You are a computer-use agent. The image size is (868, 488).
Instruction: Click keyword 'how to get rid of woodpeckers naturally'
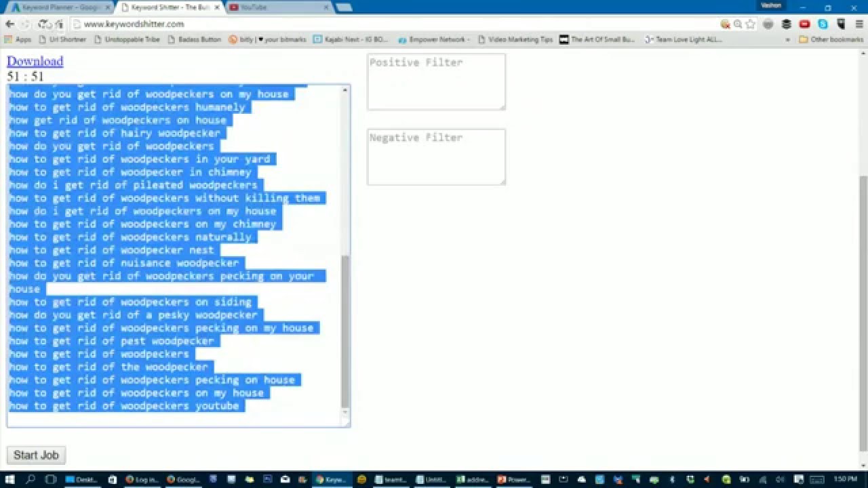130,237
